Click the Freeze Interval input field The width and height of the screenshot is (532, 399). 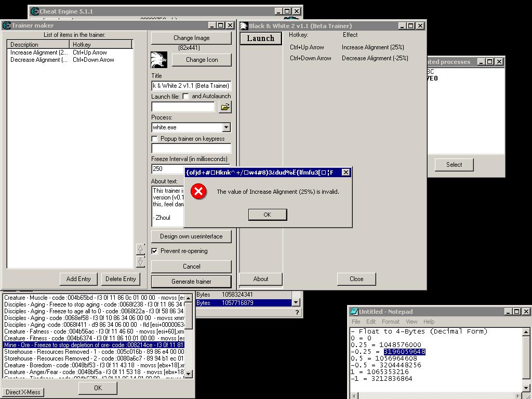pyautogui.click(x=167, y=169)
